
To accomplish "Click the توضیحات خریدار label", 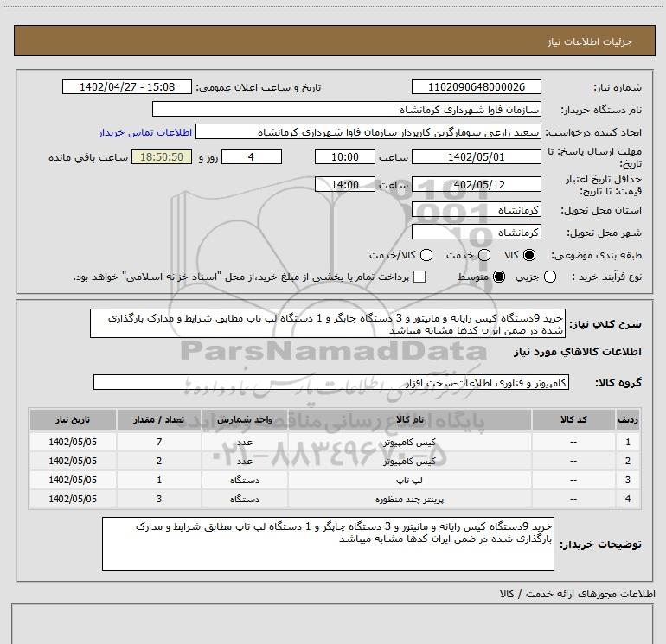I will (x=600, y=545).
